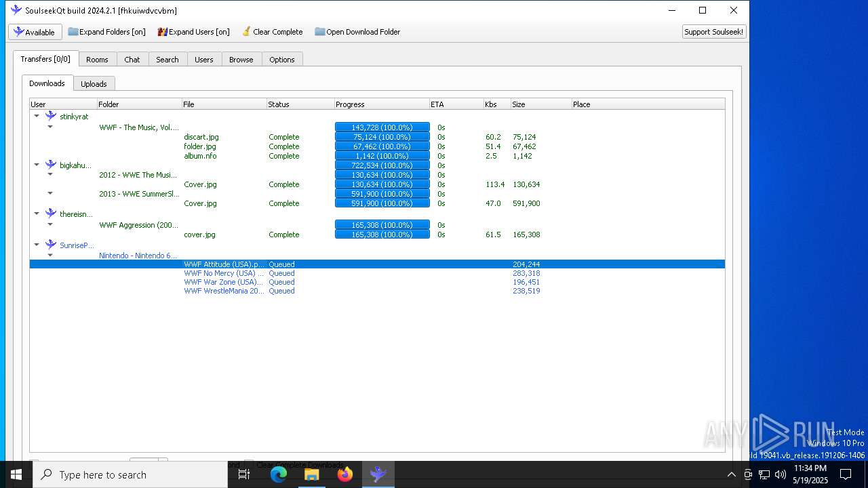Sort by the Place column header
Screen dimensions: 868x488
click(x=648, y=104)
